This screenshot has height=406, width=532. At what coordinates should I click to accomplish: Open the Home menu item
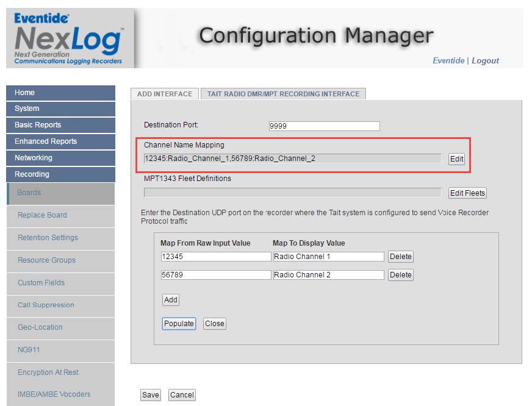pyautogui.click(x=60, y=93)
